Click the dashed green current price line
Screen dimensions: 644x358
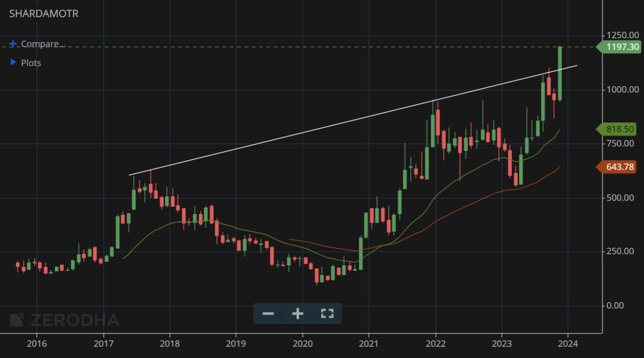(x=302, y=47)
